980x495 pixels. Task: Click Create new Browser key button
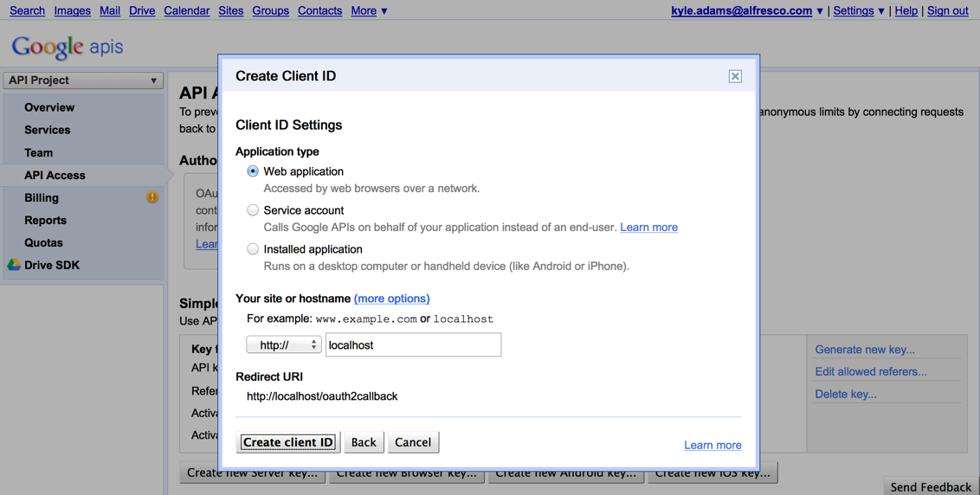[406, 473]
